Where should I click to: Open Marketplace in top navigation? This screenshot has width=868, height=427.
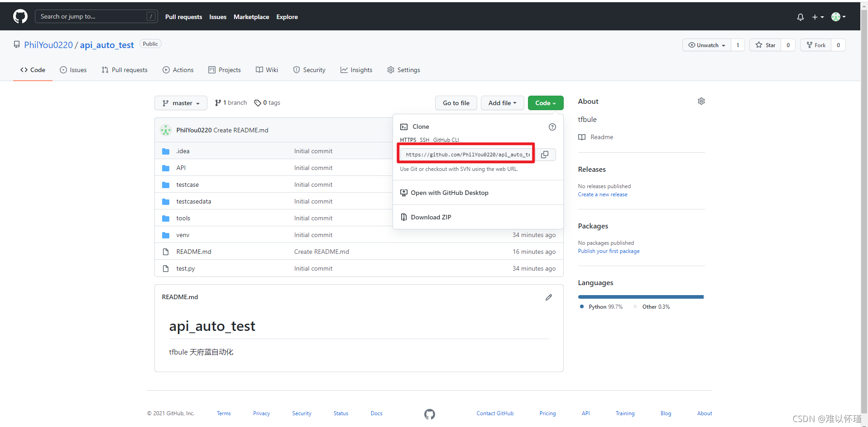[x=251, y=17]
